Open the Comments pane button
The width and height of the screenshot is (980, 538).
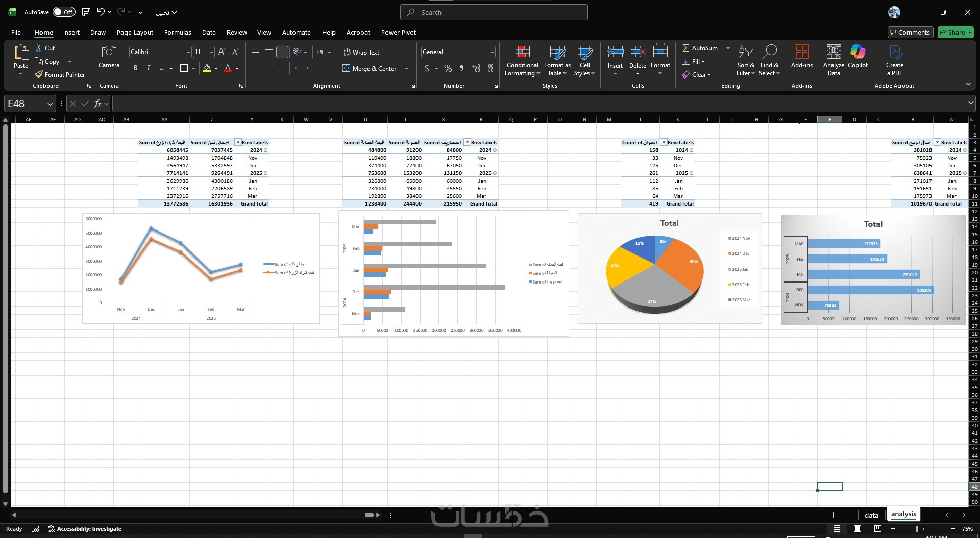[910, 32]
